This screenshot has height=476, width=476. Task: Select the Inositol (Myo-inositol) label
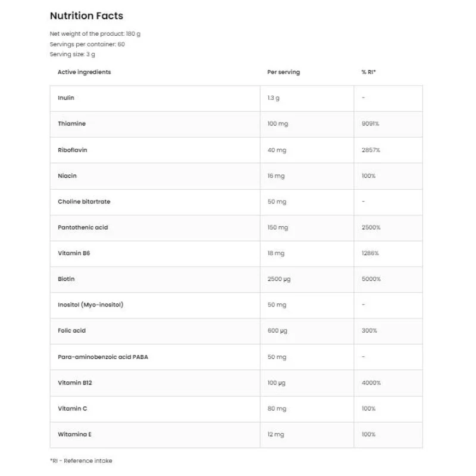click(90, 305)
